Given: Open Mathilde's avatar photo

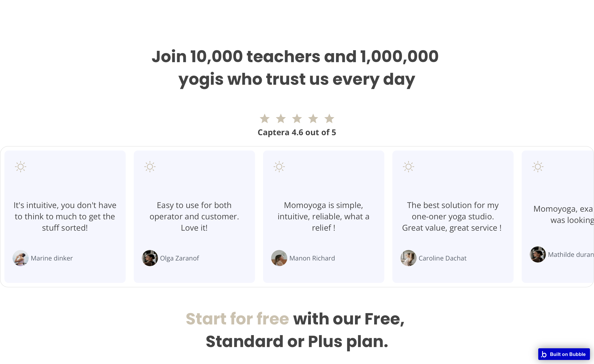Looking at the screenshot, I should click(538, 254).
